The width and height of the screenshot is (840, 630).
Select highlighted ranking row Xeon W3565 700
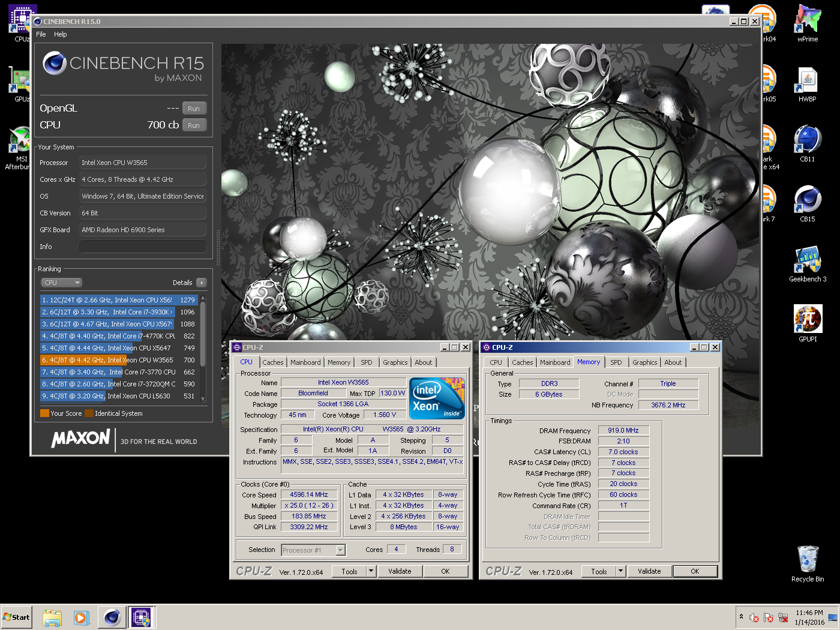click(x=119, y=360)
